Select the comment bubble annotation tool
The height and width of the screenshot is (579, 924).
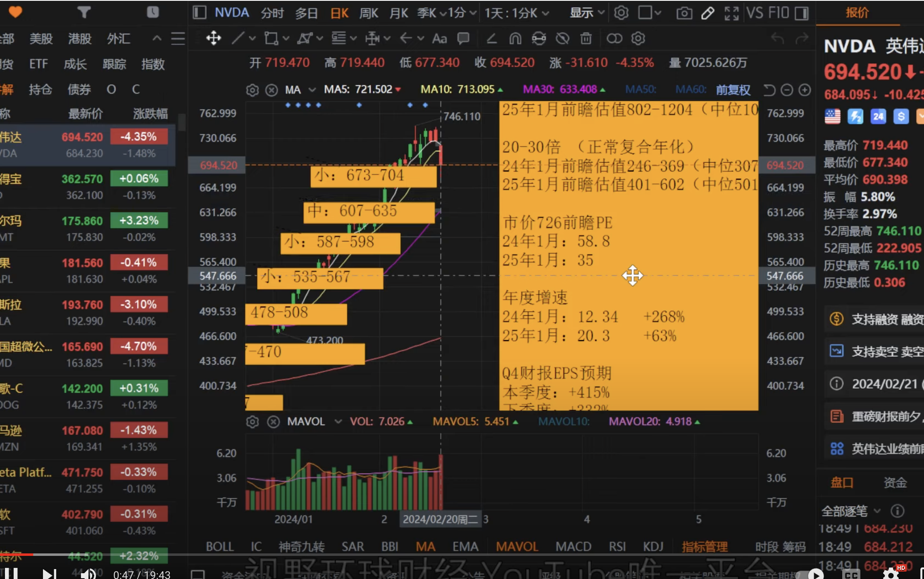(x=463, y=38)
